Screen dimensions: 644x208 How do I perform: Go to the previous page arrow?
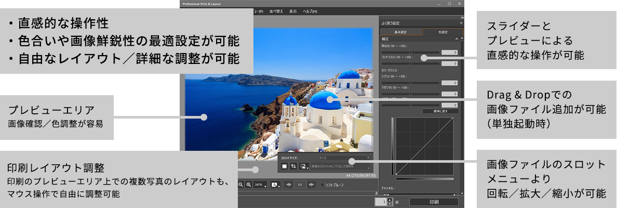point(289,185)
